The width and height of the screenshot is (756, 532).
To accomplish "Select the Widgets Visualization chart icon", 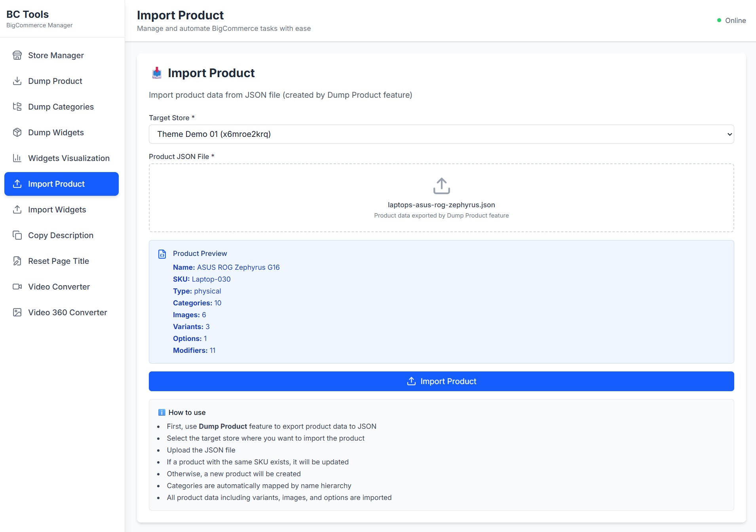I will pyautogui.click(x=17, y=158).
